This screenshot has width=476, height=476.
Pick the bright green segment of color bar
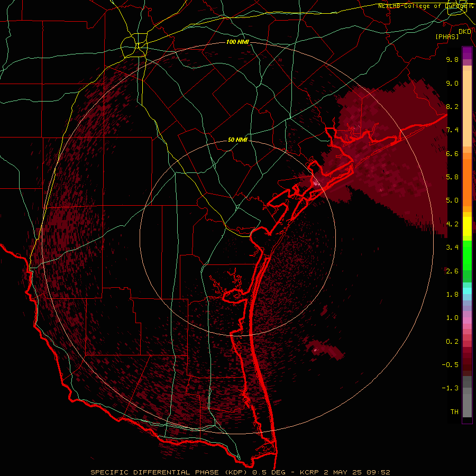pos(467,255)
